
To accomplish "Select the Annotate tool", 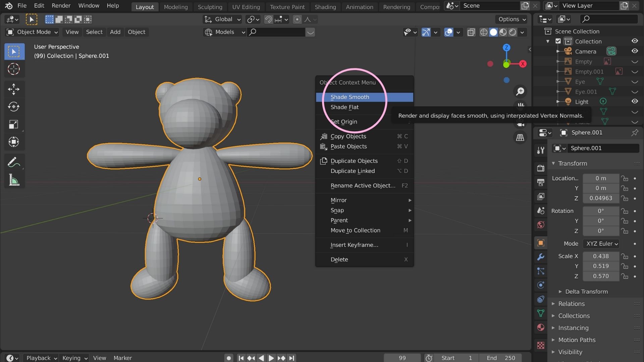I will (x=14, y=162).
